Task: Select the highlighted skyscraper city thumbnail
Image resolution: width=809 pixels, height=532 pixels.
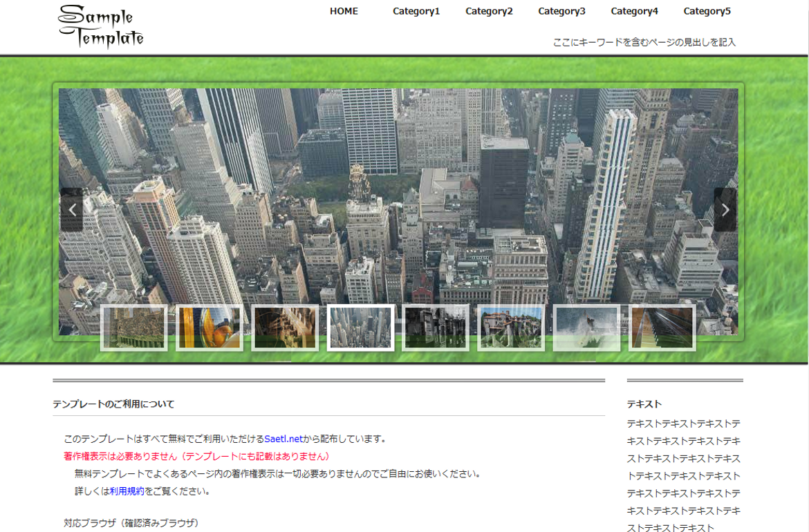Action: point(360,327)
